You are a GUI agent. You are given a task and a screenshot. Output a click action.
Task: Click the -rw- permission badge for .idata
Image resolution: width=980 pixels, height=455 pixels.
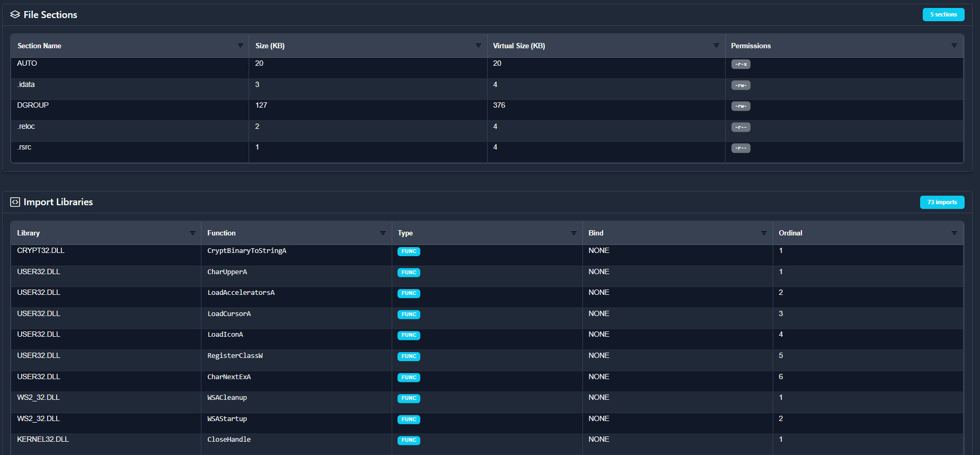tap(741, 85)
